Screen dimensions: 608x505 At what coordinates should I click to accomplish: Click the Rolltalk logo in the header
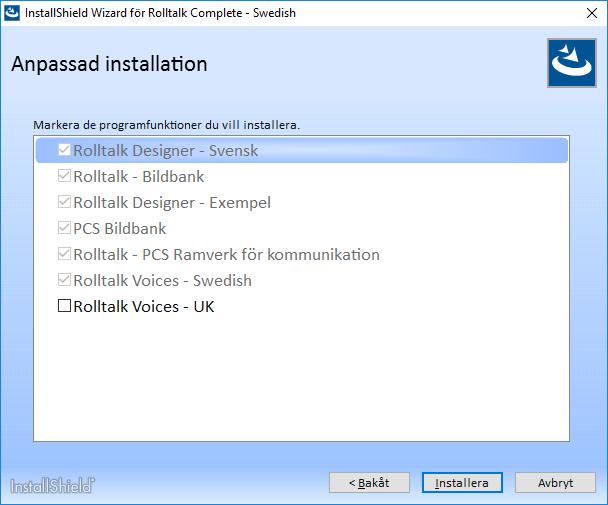pyautogui.click(x=572, y=63)
